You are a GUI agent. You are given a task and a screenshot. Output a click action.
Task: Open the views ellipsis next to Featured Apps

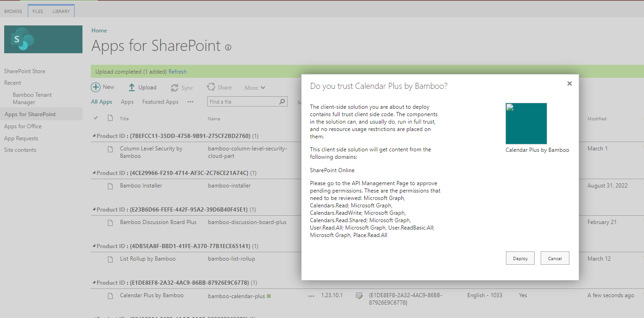pos(190,102)
